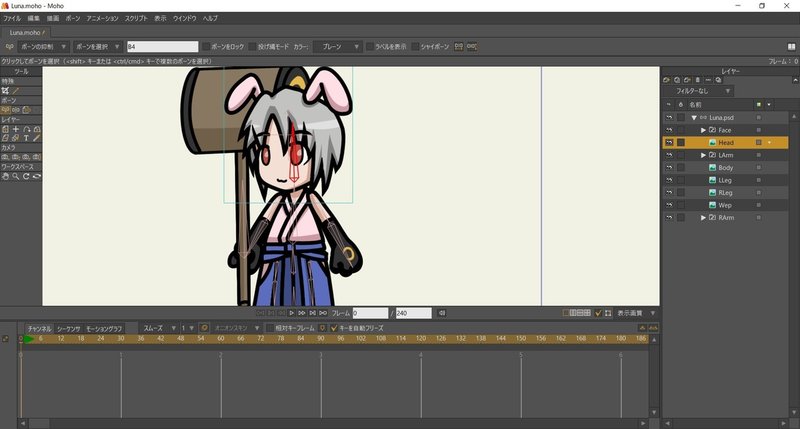Image resolution: width=800 pixels, height=429 pixels.
Task: Click the second bone link icon in options bar
Action: click(472, 46)
